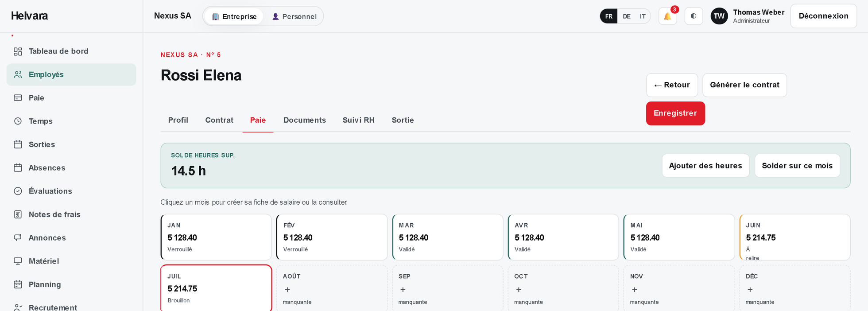The height and width of the screenshot is (311, 868).
Task: Open the MAI validated payslip card
Action: pyautogui.click(x=679, y=237)
